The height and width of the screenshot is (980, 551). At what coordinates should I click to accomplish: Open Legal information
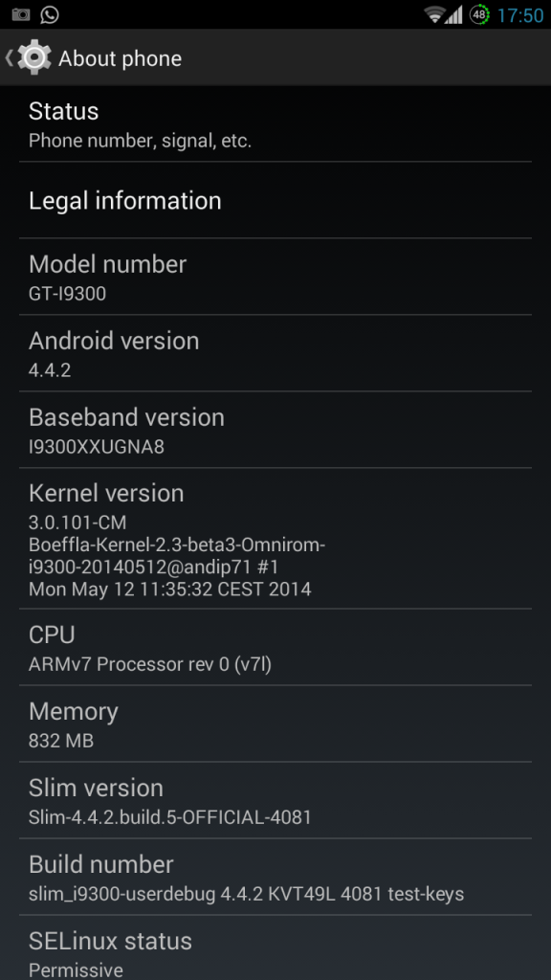click(x=275, y=201)
